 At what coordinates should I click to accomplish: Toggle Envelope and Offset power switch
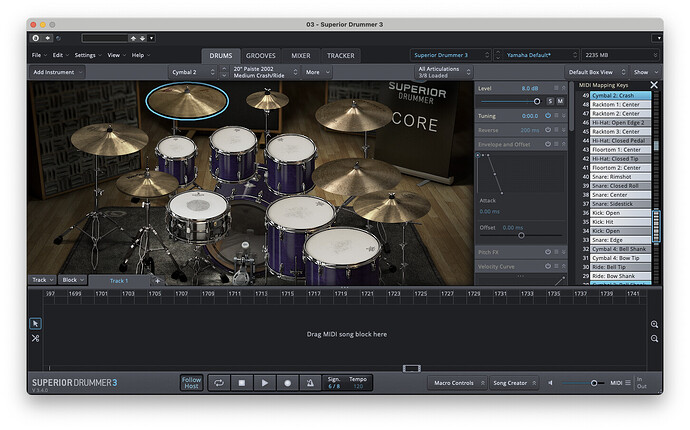click(x=548, y=144)
